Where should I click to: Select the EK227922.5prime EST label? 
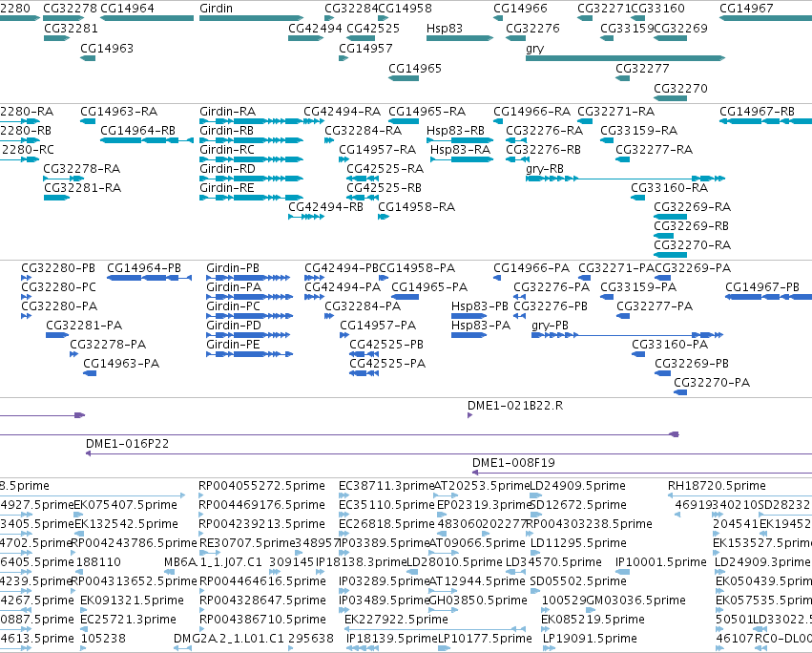click(x=396, y=620)
